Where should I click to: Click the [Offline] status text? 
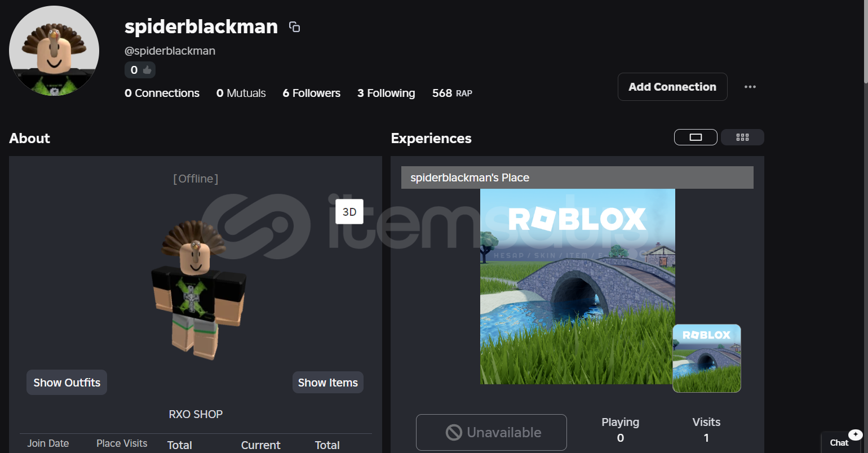pos(196,179)
